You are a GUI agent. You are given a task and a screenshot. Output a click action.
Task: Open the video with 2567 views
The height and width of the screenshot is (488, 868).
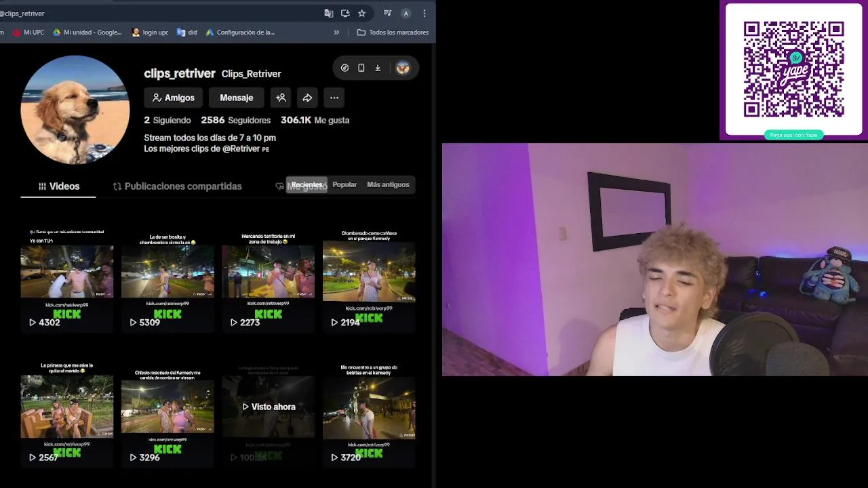tap(66, 414)
